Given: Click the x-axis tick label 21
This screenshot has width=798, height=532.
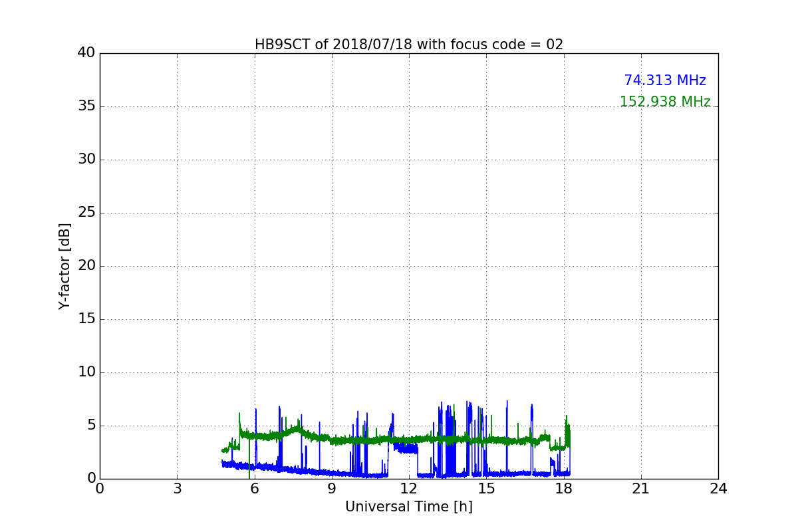Looking at the screenshot, I should pos(641,489).
